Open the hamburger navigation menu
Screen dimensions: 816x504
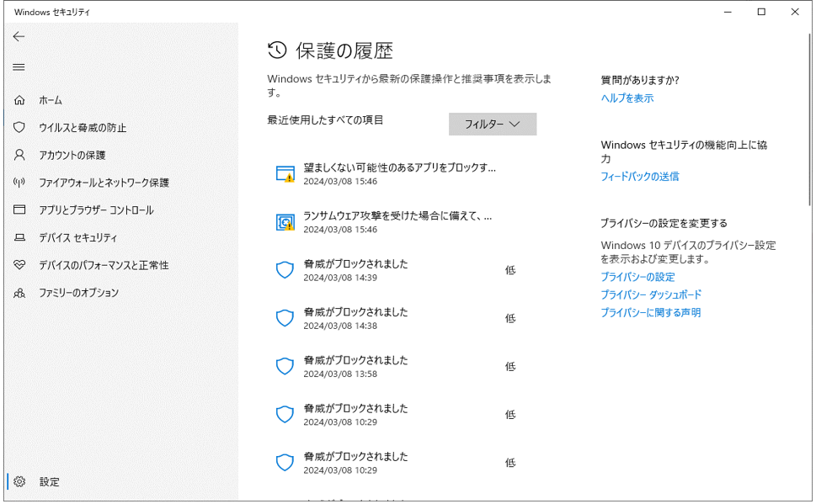[x=19, y=67]
